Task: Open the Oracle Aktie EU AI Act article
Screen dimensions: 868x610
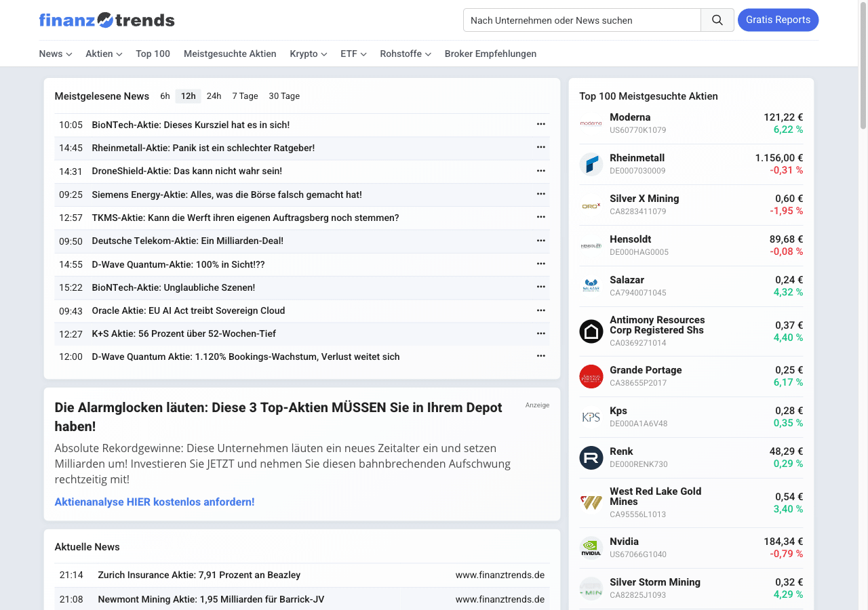Action: coord(189,310)
